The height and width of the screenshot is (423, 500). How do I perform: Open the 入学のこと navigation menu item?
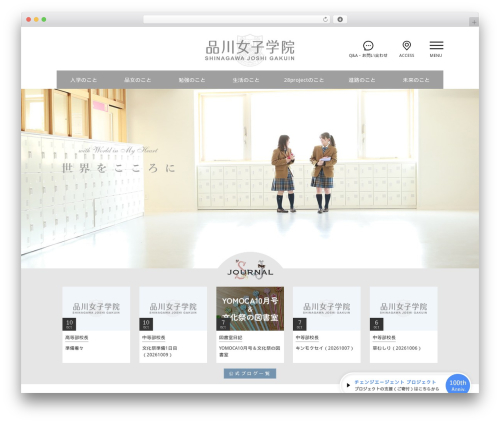(x=84, y=80)
